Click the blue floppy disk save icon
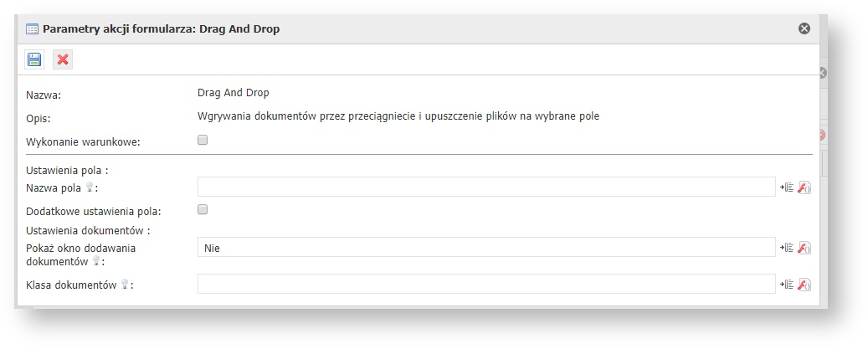 point(34,59)
